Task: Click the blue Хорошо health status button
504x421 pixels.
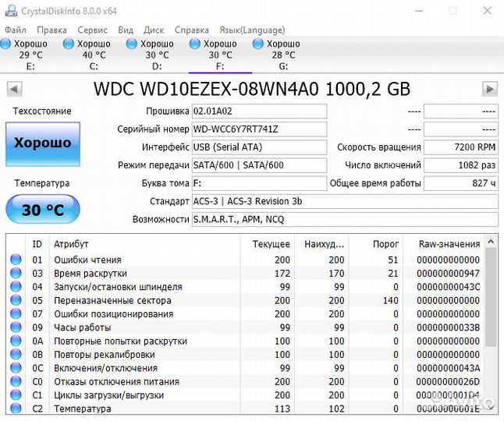Action: click(x=43, y=144)
